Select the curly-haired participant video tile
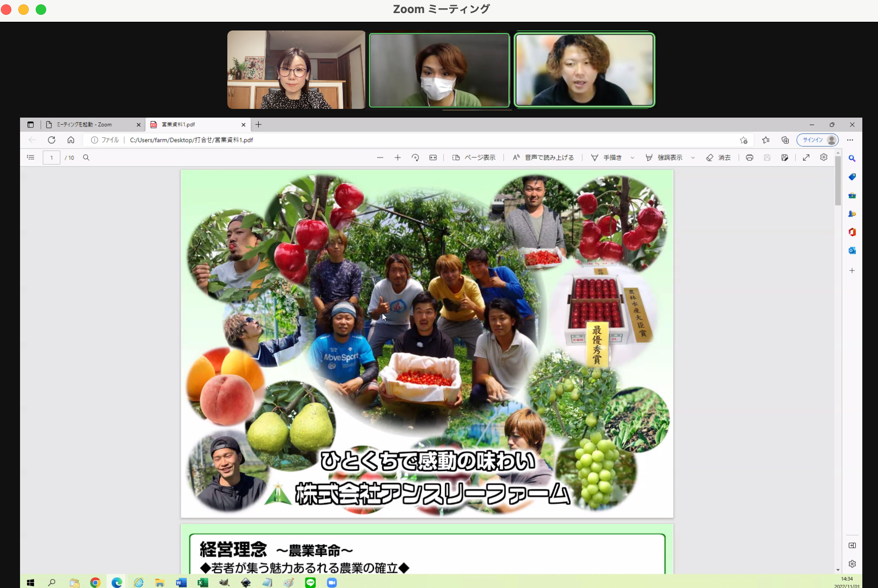878x588 pixels. (584, 70)
